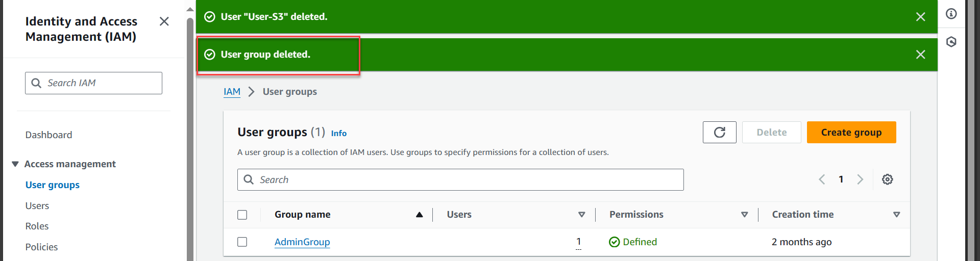Click the '2 months ago' creation time
This screenshot has height=261, width=980.
coord(801,242)
